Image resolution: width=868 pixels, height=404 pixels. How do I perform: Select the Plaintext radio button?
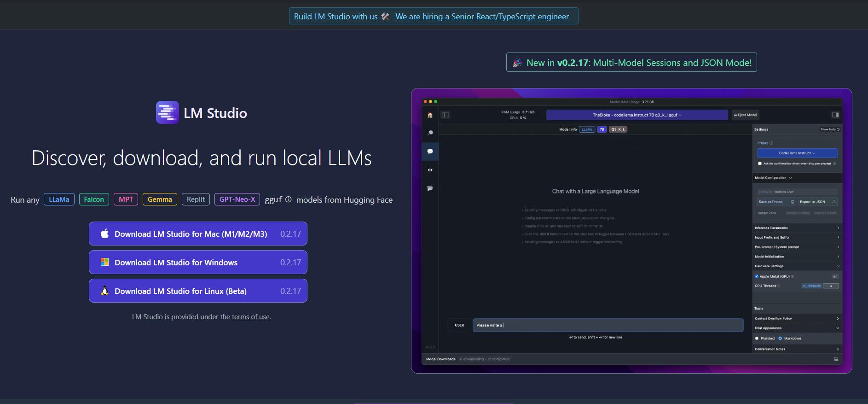click(757, 339)
